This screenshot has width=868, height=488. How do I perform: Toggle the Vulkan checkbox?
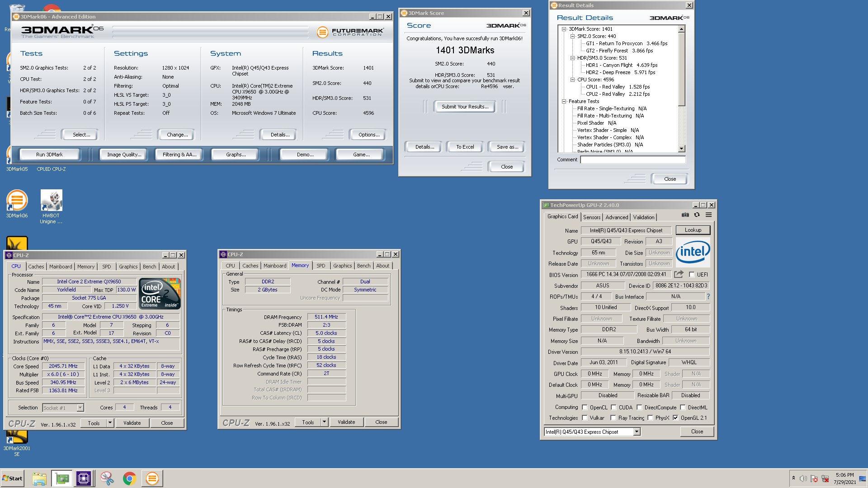[585, 418]
